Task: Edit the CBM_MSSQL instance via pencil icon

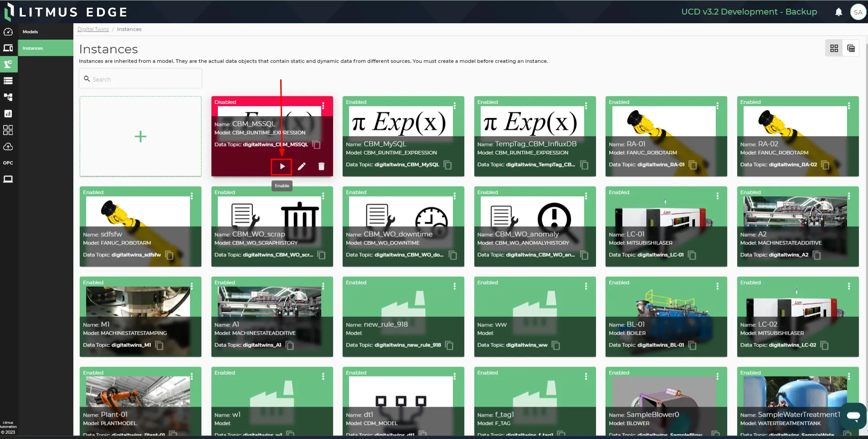Action: tap(302, 166)
